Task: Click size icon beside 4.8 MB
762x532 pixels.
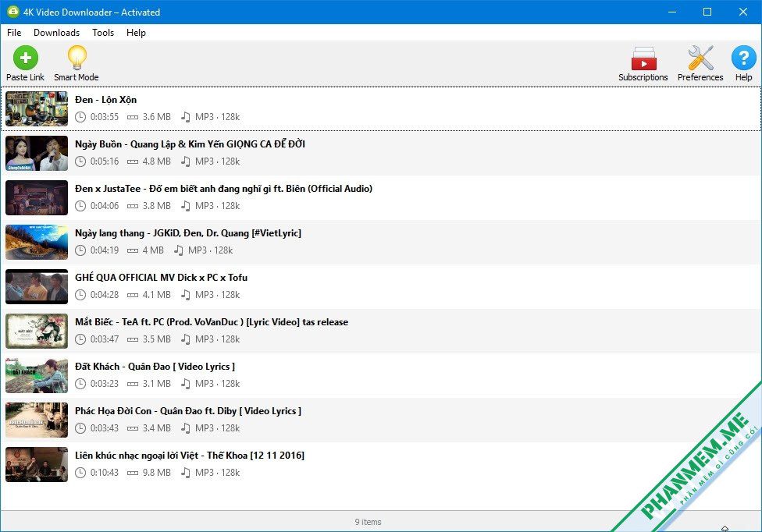Action: click(133, 161)
